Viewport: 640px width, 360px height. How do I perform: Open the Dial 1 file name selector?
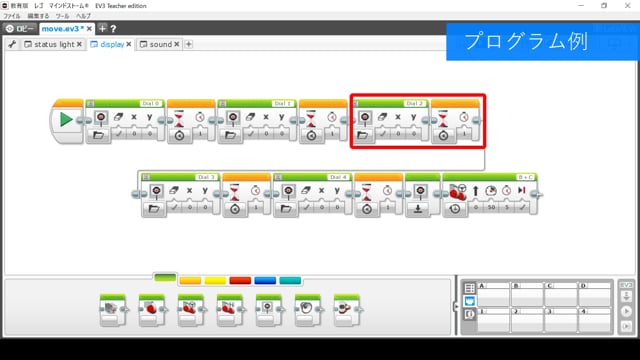(282, 104)
